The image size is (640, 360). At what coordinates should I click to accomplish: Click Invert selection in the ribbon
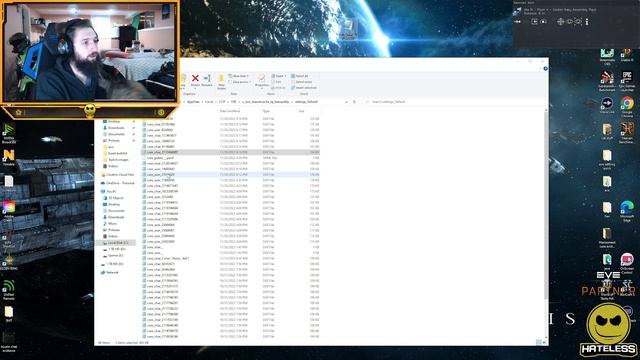(x=304, y=88)
